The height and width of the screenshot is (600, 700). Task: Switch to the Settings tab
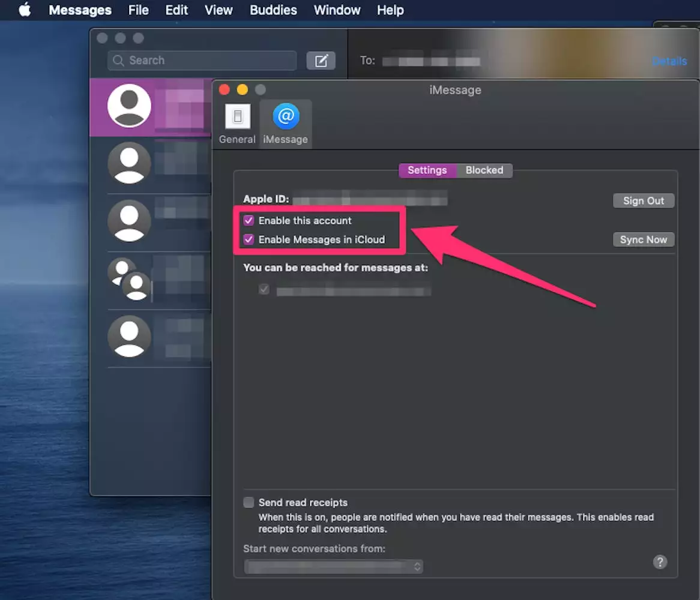427,170
